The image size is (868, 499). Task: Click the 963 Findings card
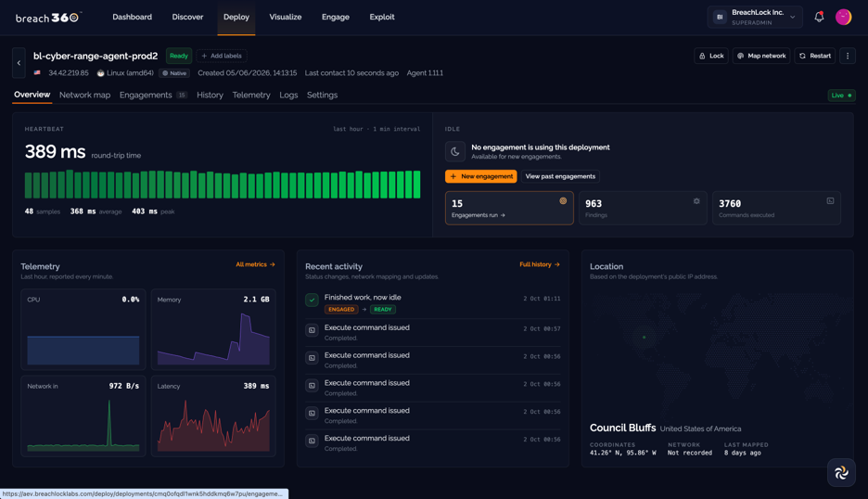click(x=643, y=209)
